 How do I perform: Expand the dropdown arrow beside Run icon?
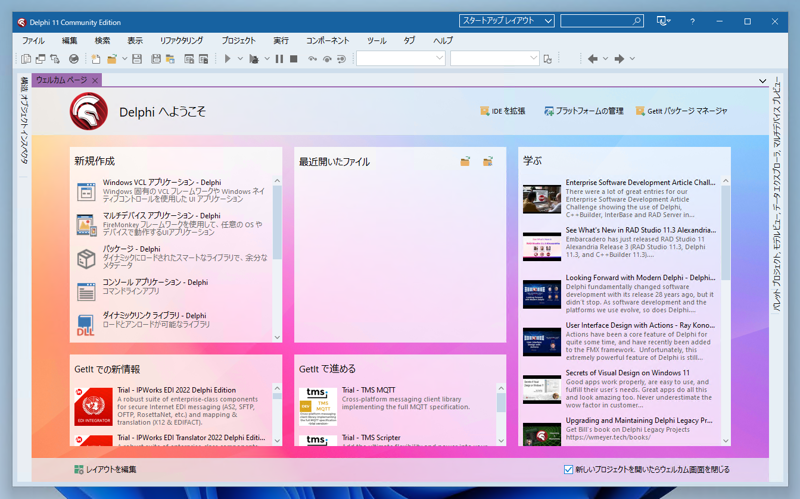(x=240, y=59)
